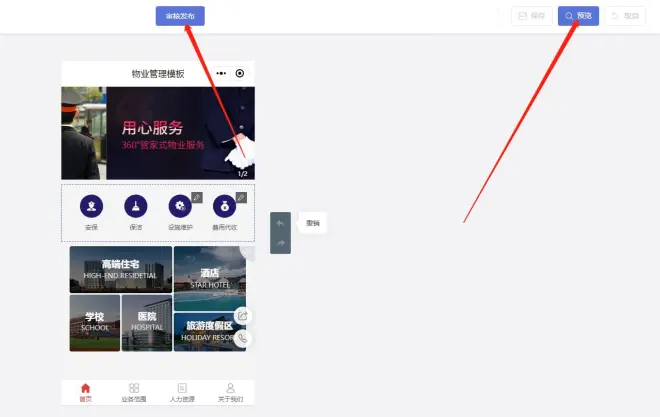Click the floating share icon

(x=242, y=316)
